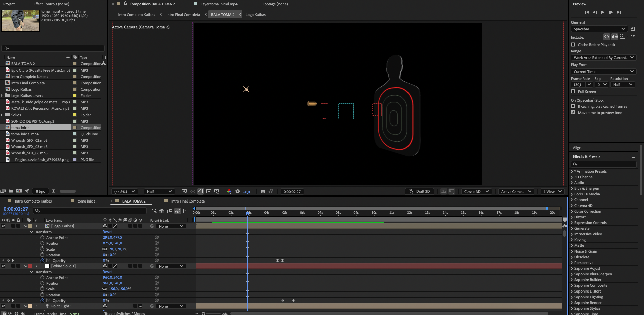Viewport: 644px width, 315px height.
Task: Open the Classic 3D renderer dropdown
Action: click(476, 192)
